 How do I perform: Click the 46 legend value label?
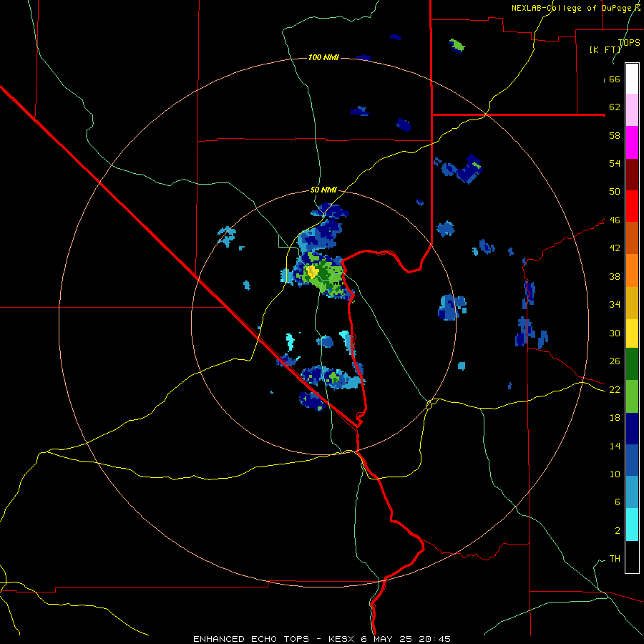point(615,220)
